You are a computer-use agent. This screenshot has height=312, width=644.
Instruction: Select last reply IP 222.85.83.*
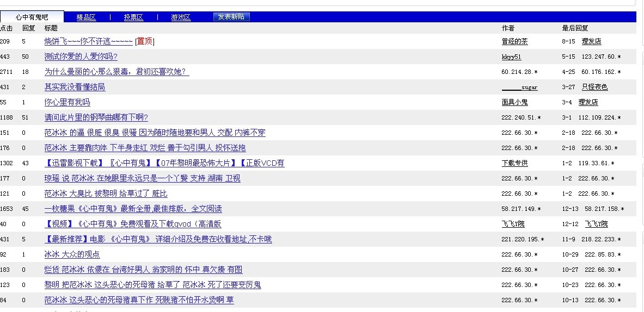603,254
